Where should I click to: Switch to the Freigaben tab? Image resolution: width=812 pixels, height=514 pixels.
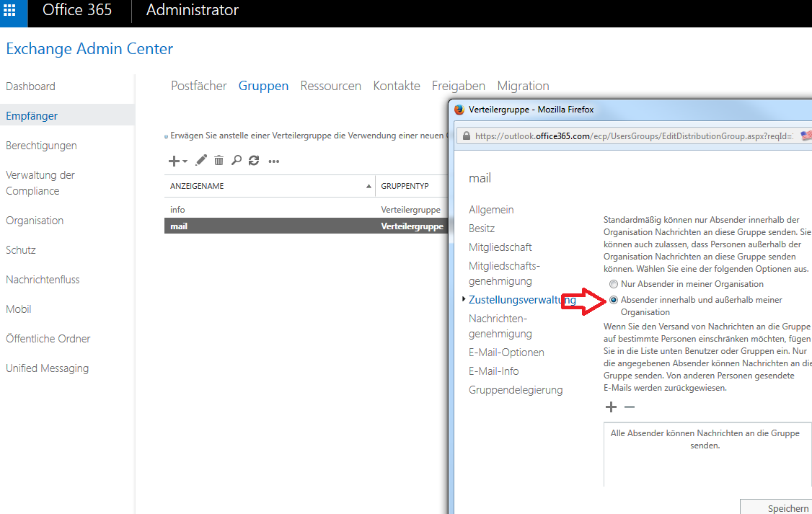tap(459, 86)
